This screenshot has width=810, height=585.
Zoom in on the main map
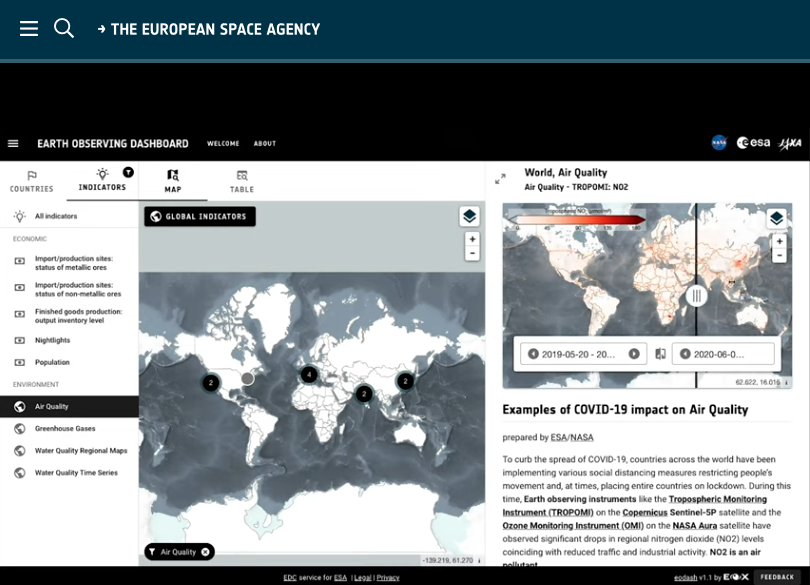click(472, 239)
